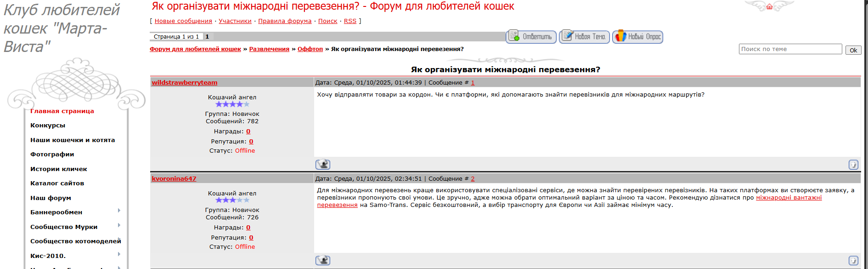
Task: Start a new topic with Новая Тема
Action: pos(584,37)
